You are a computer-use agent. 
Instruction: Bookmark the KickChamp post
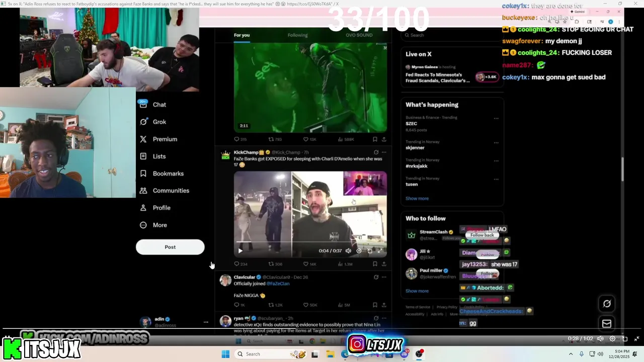point(375,264)
